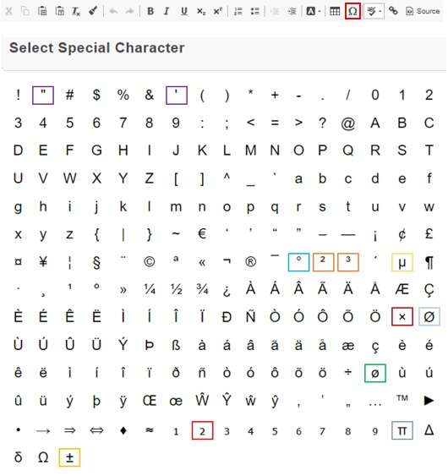Choose the Euro € symbol
448x476 pixels.
pyautogui.click(x=202, y=233)
